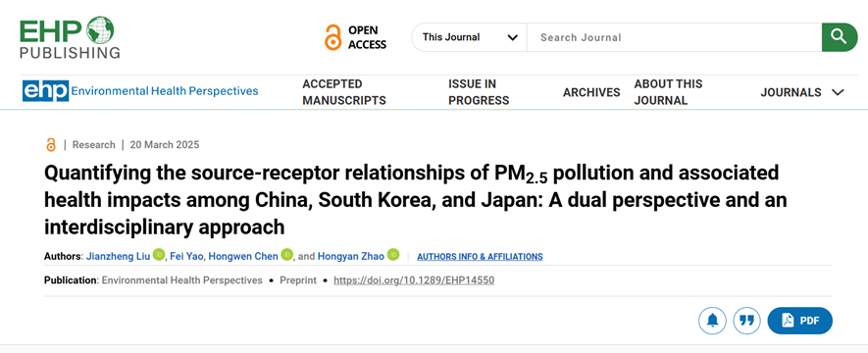Download the article PDF
The image size is (868, 353).
pyautogui.click(x=800, y=321)
